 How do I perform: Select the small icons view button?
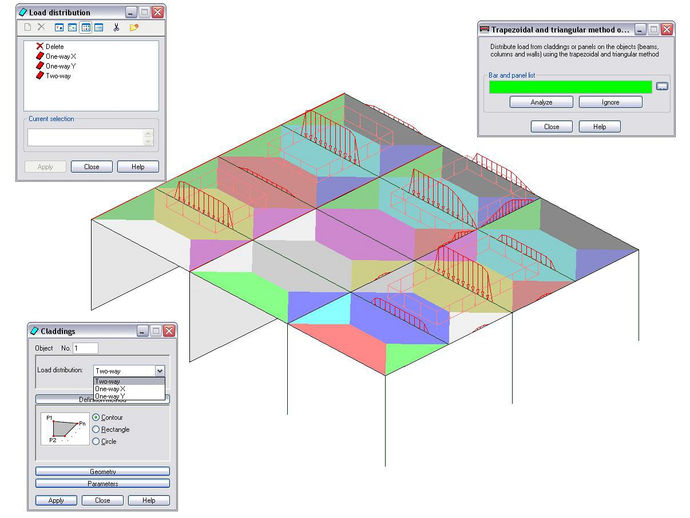[x=72, y=27]
